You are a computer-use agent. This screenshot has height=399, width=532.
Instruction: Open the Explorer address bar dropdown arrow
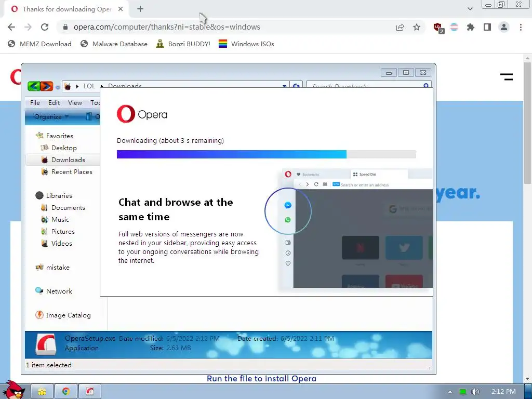(284, 86)
